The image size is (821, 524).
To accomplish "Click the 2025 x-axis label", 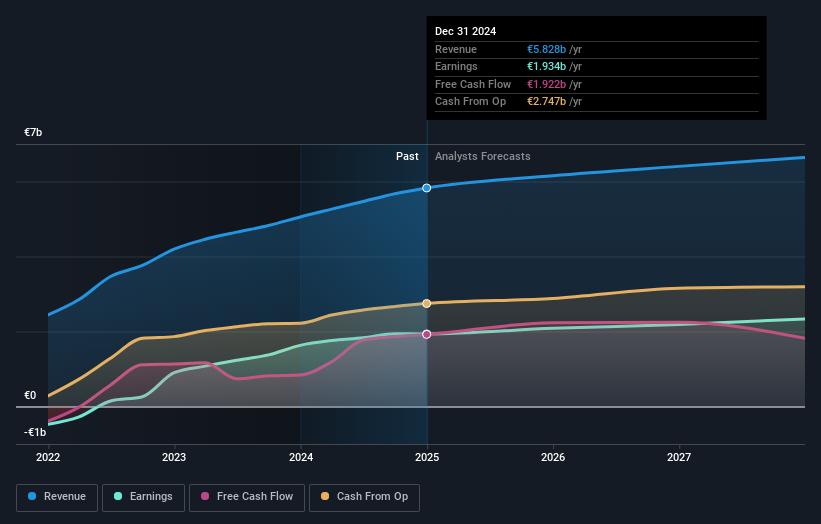I will point(427,458).
